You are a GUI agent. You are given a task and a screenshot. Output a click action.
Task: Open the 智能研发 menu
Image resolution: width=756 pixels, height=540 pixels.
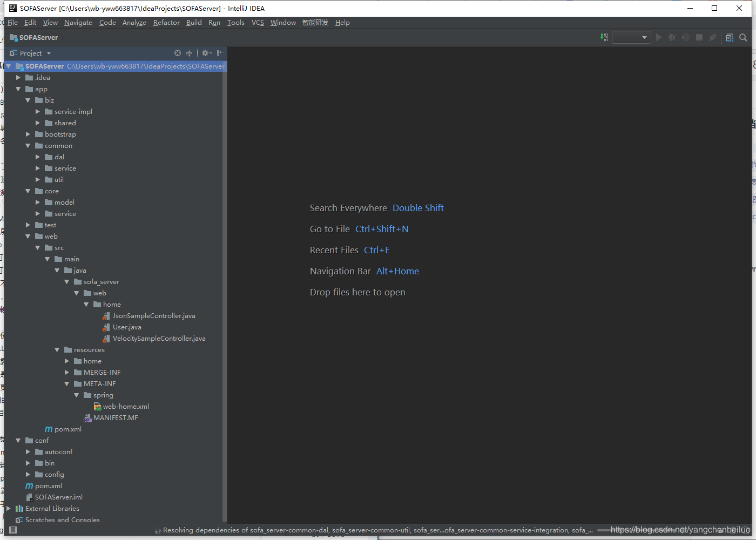pyautogui.click(x=315, y=23)
